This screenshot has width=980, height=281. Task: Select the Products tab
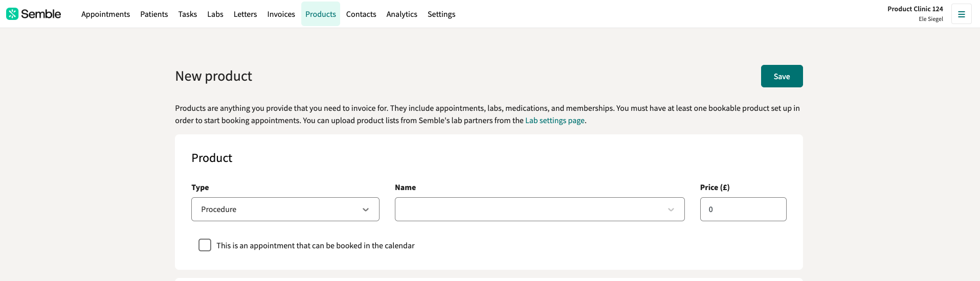coord(321,14)
